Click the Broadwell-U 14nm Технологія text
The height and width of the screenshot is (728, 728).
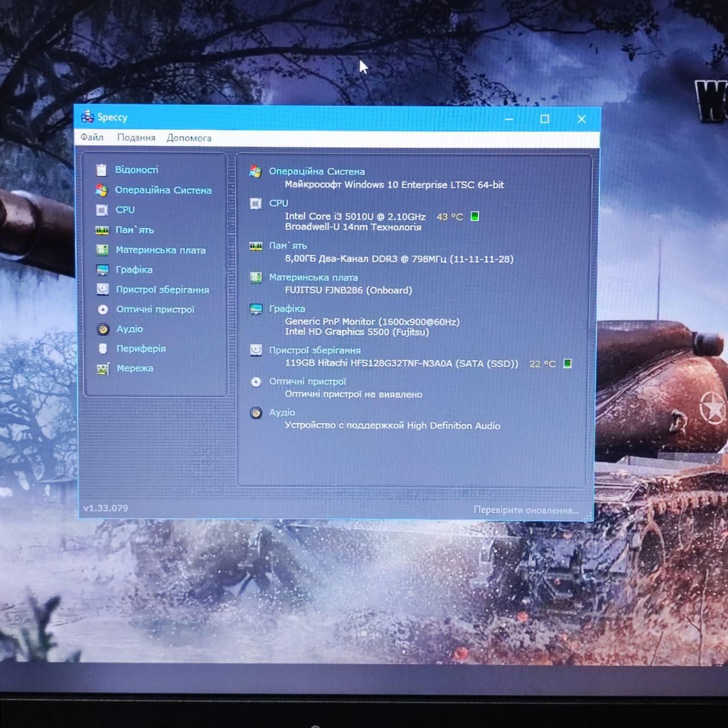(353, 227)
